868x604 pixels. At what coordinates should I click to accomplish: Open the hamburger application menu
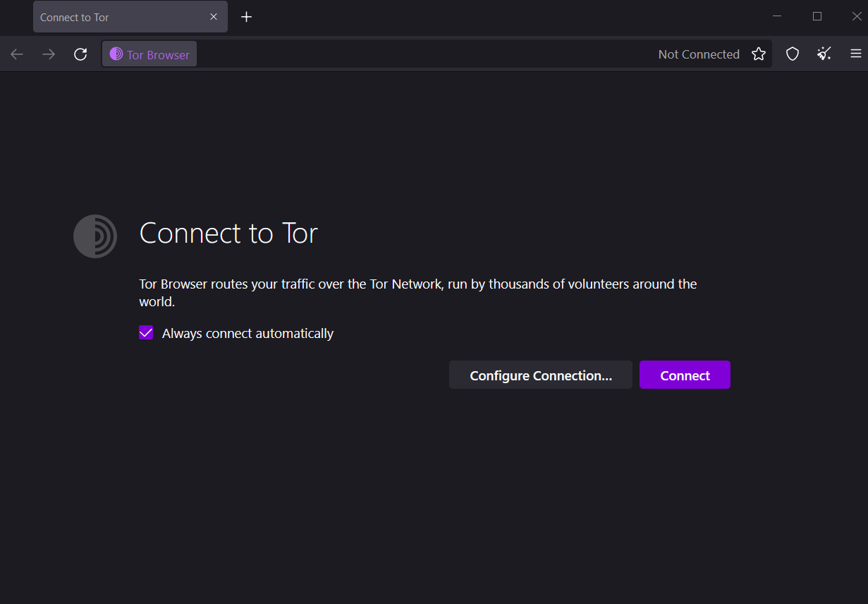(856, 54)
